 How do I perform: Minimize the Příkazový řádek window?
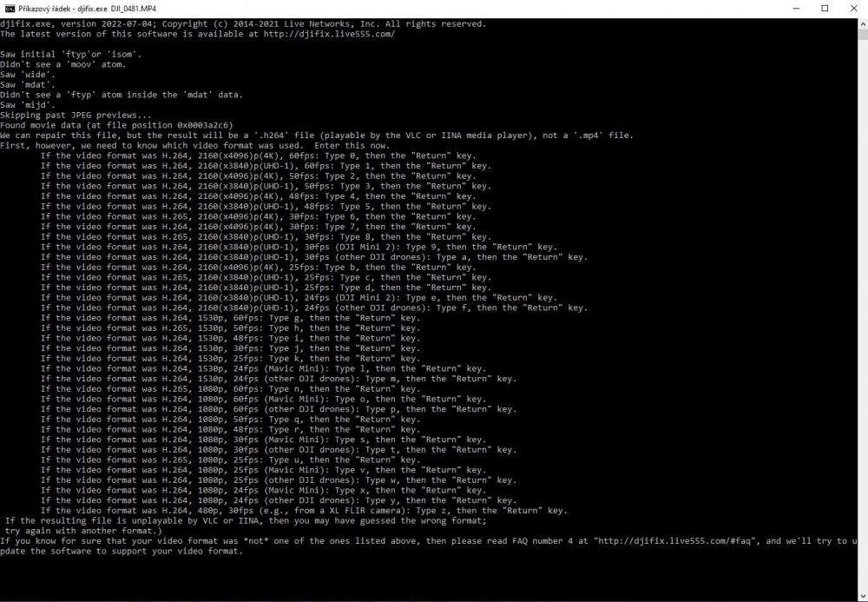787,8
